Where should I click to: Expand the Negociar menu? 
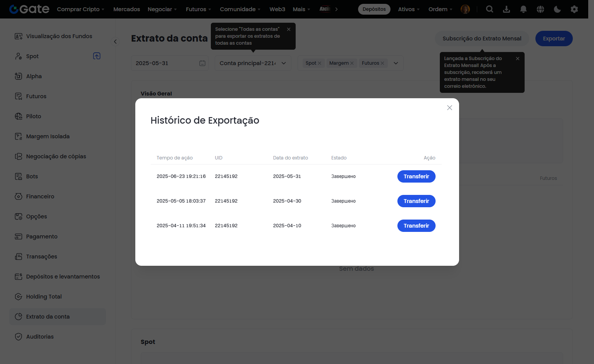(162, 9)
